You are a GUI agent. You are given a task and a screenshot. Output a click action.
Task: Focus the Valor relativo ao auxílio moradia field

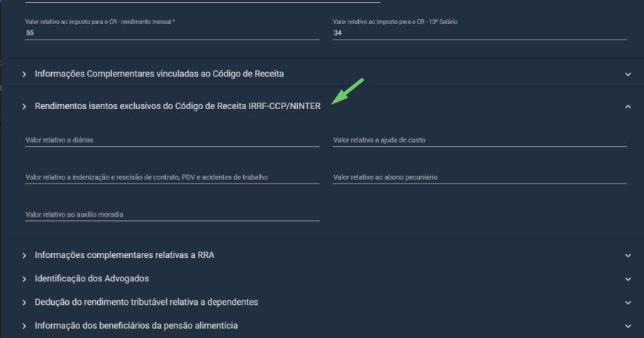172,215
